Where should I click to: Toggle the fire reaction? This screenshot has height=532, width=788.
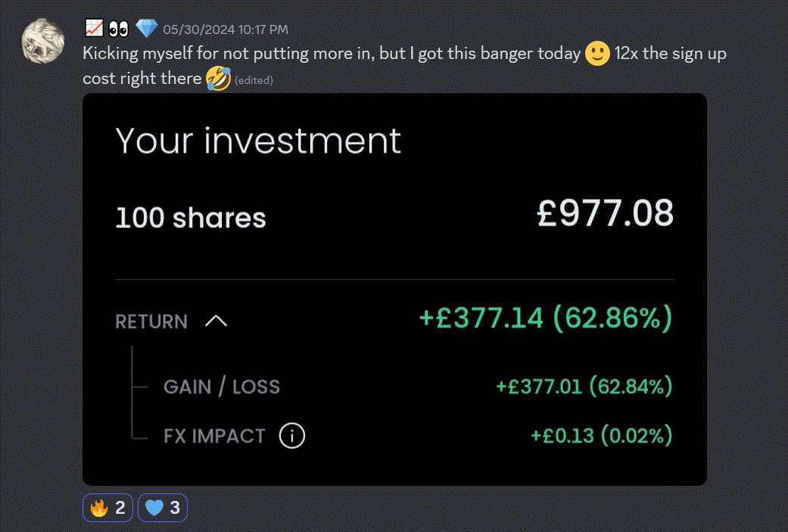(107, 508)
